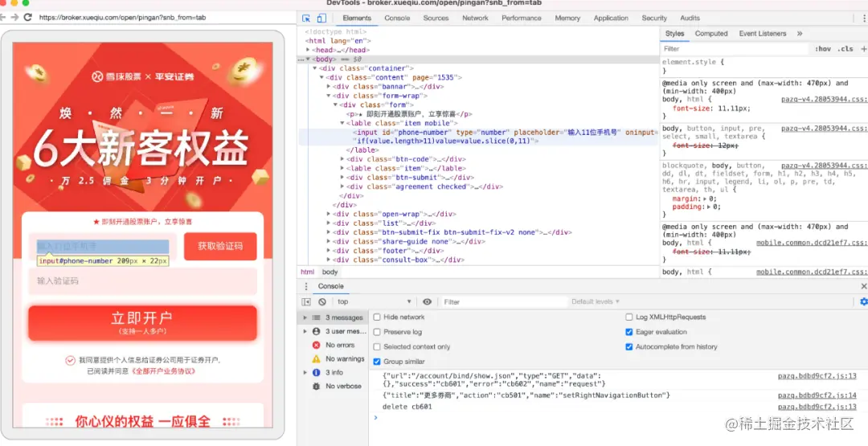The image size is (868, 446).
Task: Enable 'Selected context only' checkbox
Action: pyautogui.click(x=377, y=347)
